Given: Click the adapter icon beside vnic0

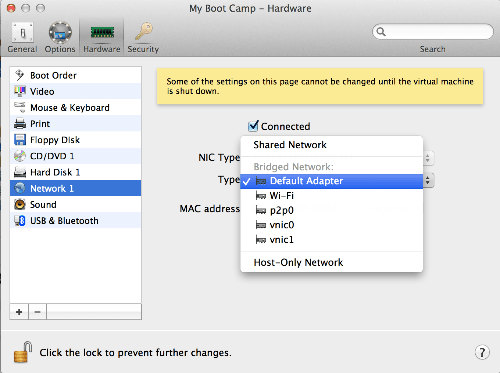Looking at the screenshot, I should pos(261,225).
